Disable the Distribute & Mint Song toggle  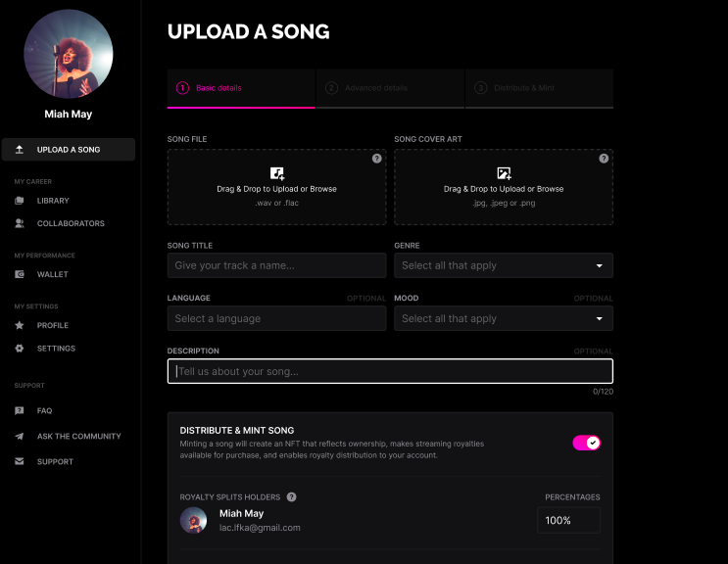pos(586,443)
